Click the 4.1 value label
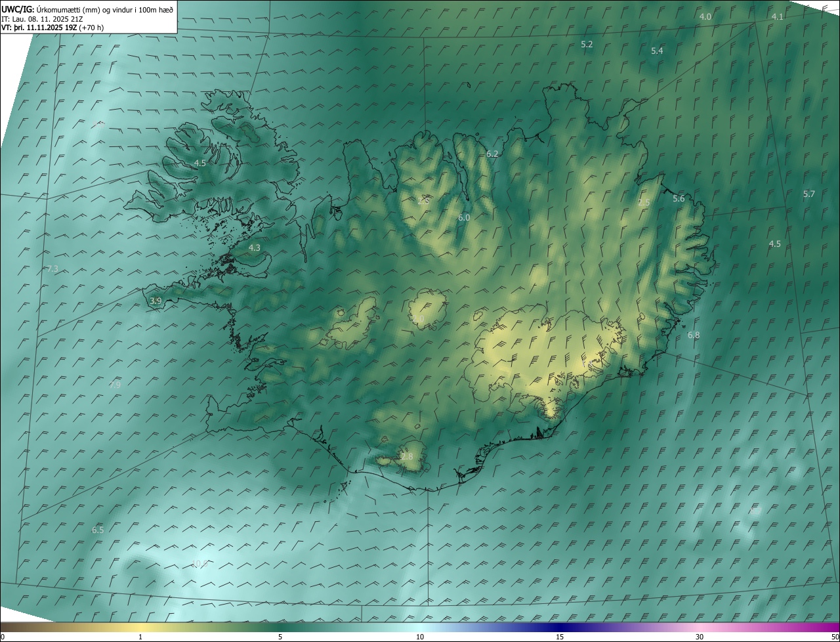 tap(778, 16)
